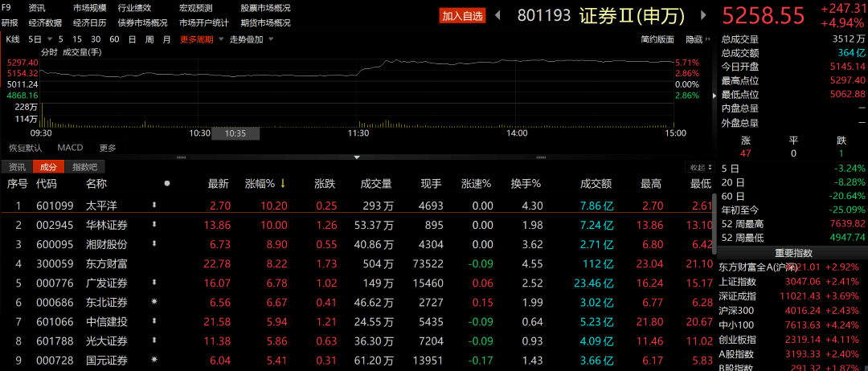Open the 指数吧 tab

click(84, 167)
